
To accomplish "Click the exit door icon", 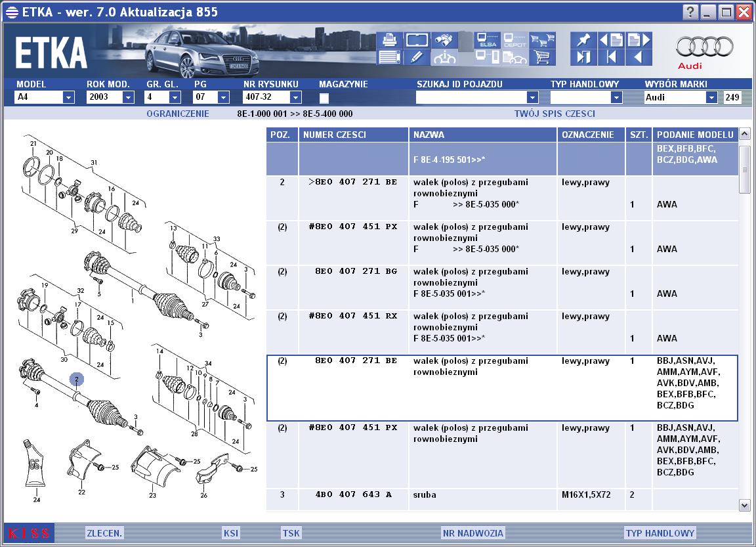I will point(583,57).
